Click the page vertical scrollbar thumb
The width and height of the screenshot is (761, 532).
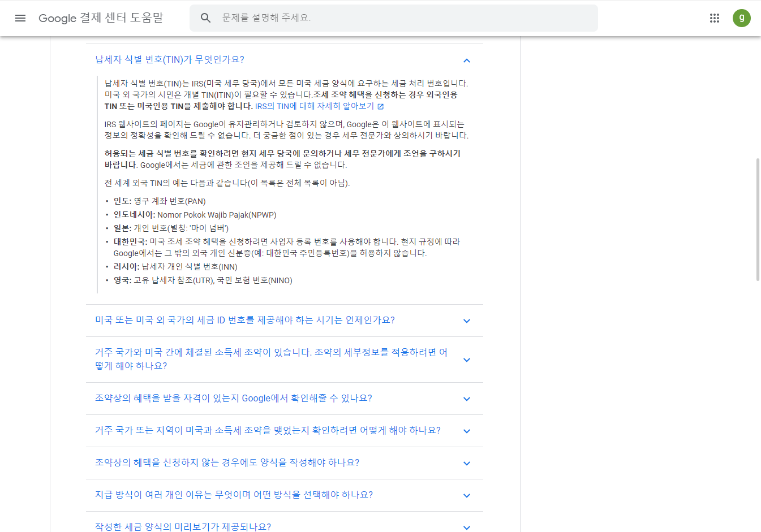(x=758, y=219)
